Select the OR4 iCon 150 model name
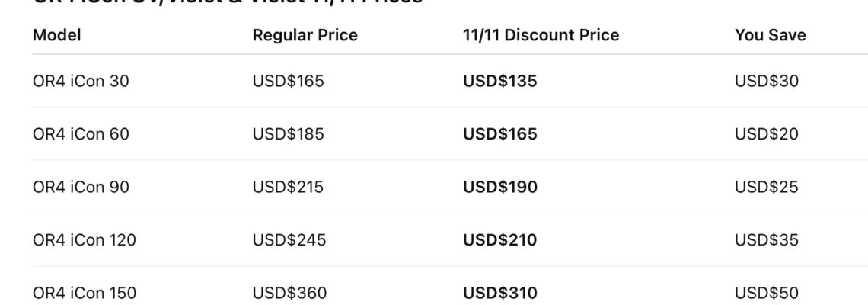868x305 pixels. pos(85,293)
